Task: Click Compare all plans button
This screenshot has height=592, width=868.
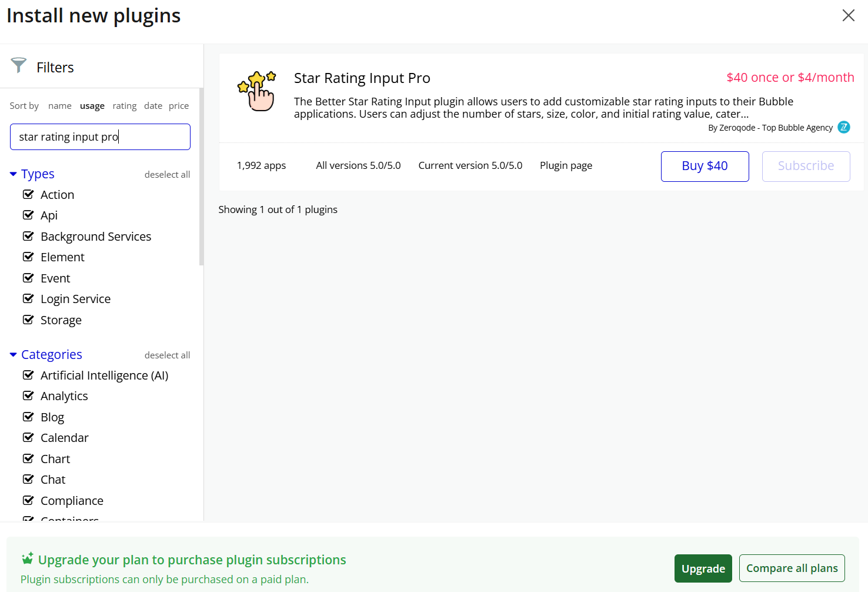Action: pyautogui.click(x=792, y=568)
